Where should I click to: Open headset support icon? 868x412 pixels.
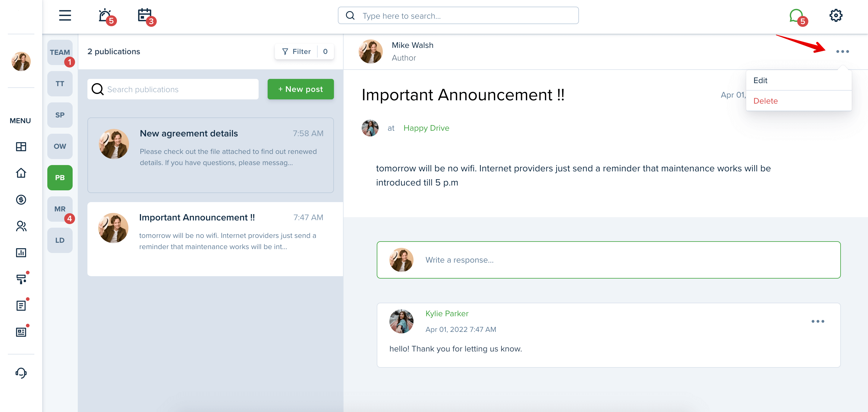click(21, 373)
